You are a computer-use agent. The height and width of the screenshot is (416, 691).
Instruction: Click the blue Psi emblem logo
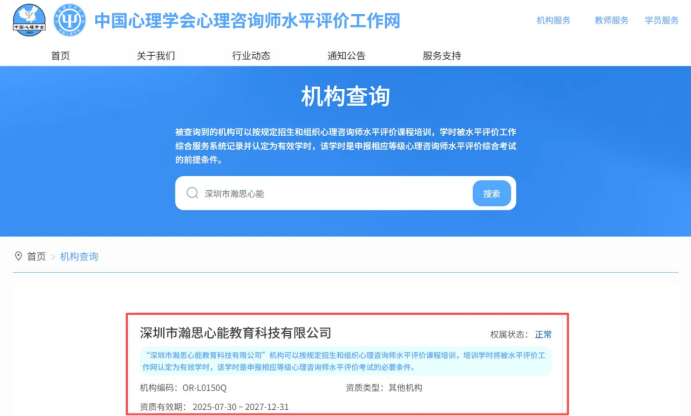70,20
